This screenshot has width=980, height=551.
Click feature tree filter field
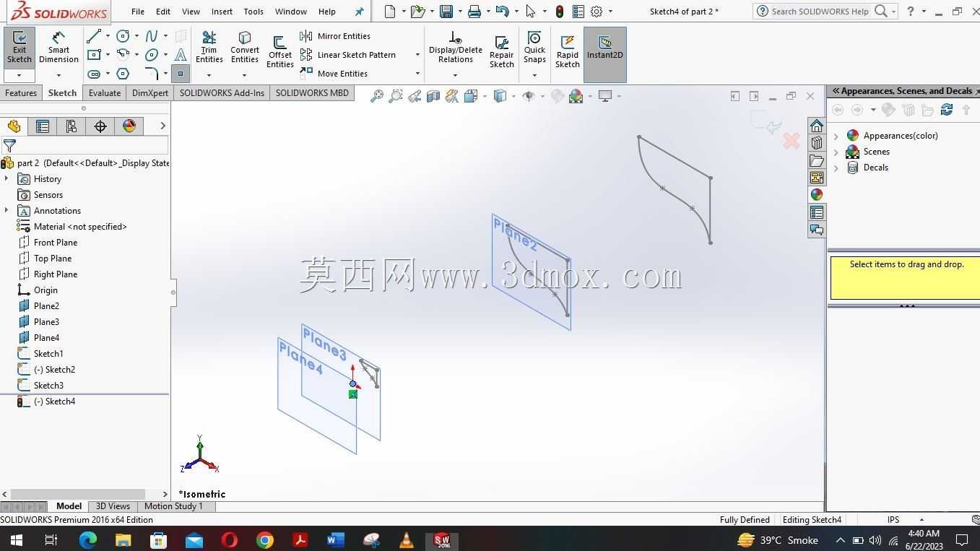tap(85, 146)
